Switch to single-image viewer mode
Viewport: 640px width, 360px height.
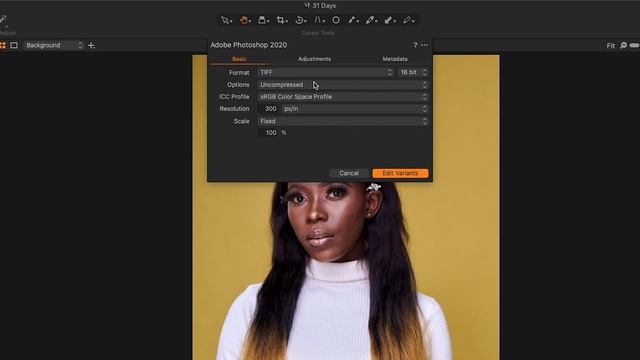coord(14,45)
